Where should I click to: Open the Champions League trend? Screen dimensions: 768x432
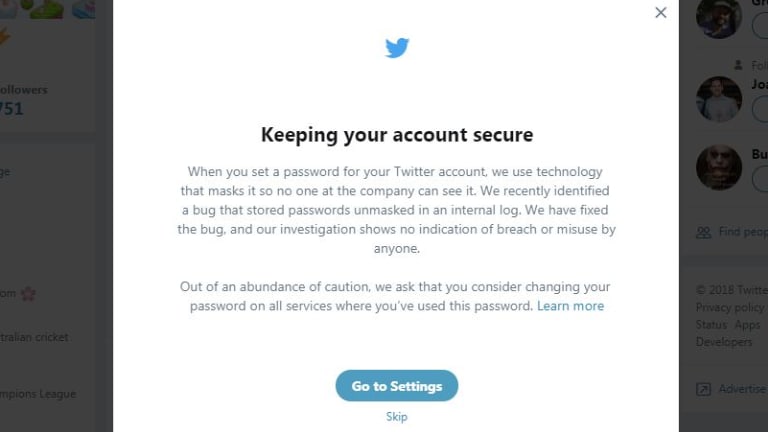pos(38,394)
